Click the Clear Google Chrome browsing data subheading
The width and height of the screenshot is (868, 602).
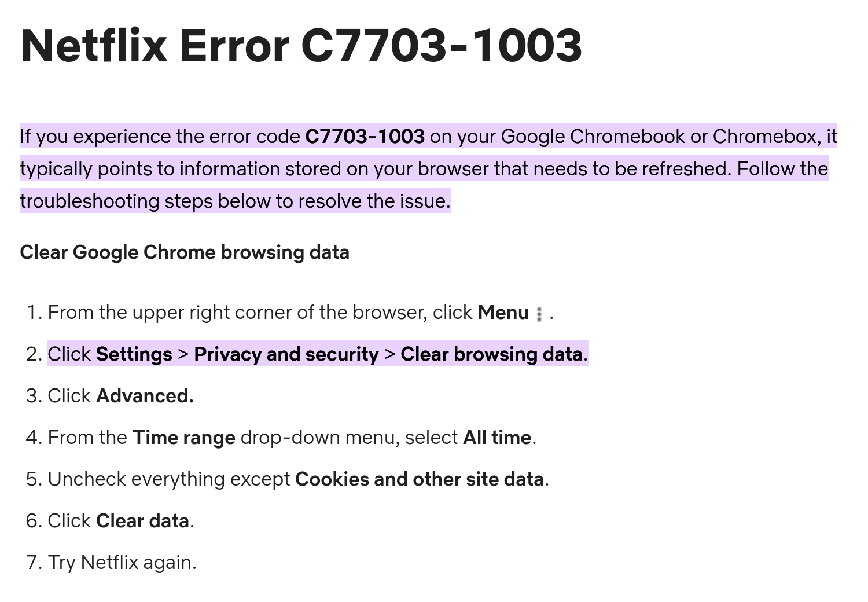point(185,252)
